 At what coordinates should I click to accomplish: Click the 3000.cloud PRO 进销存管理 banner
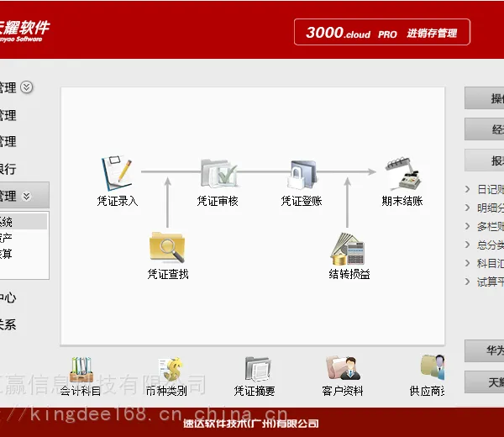(382, 32)
